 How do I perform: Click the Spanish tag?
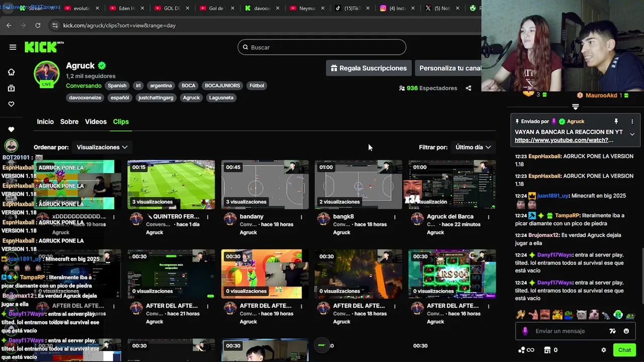click(117, 85)
